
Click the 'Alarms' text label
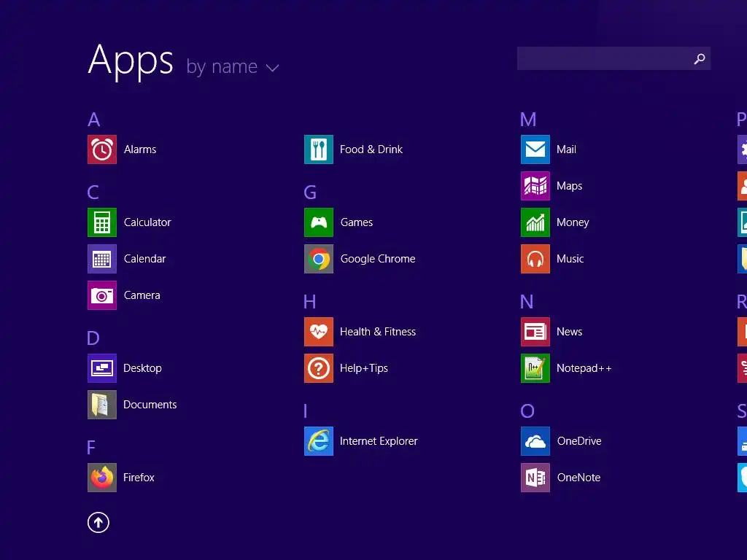(x=140, y=149)
